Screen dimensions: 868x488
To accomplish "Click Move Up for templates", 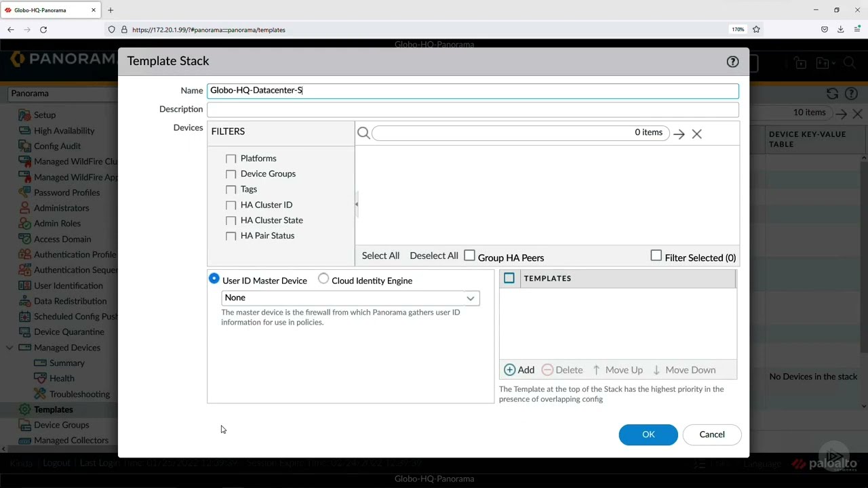I will pos(617,369).
